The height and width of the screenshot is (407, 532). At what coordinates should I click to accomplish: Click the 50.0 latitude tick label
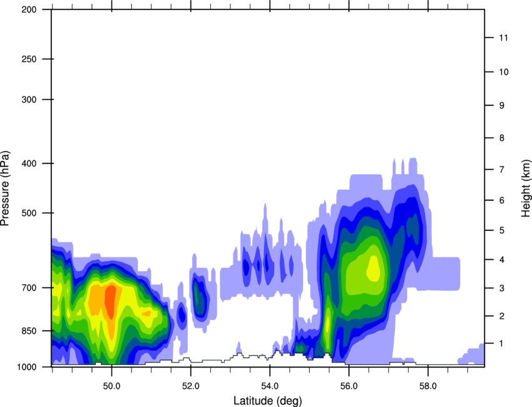click(x=111, y=386)
